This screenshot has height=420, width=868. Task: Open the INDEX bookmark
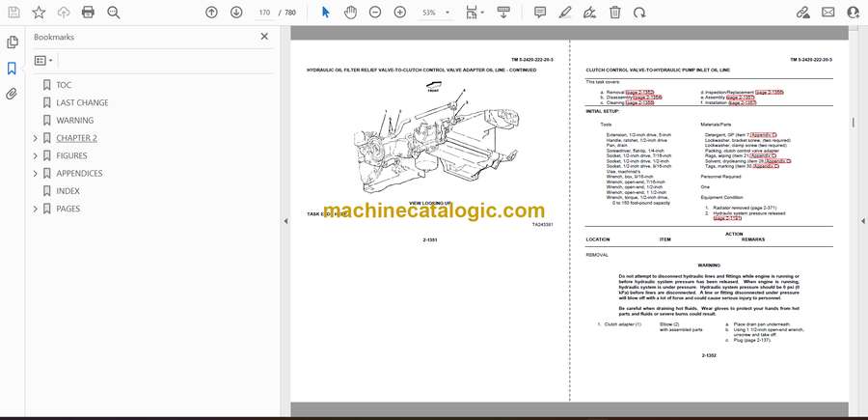tap(68, 191)
